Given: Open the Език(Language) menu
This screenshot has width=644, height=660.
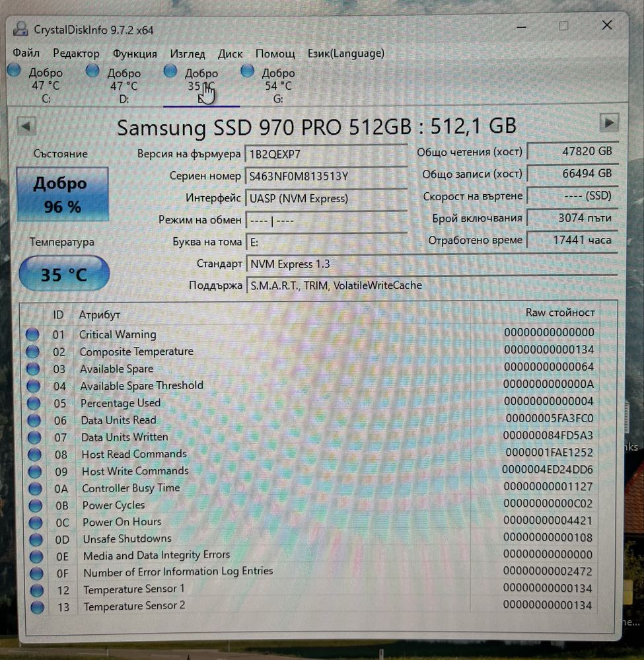Looking at the screenshot, I should (346, 54).
